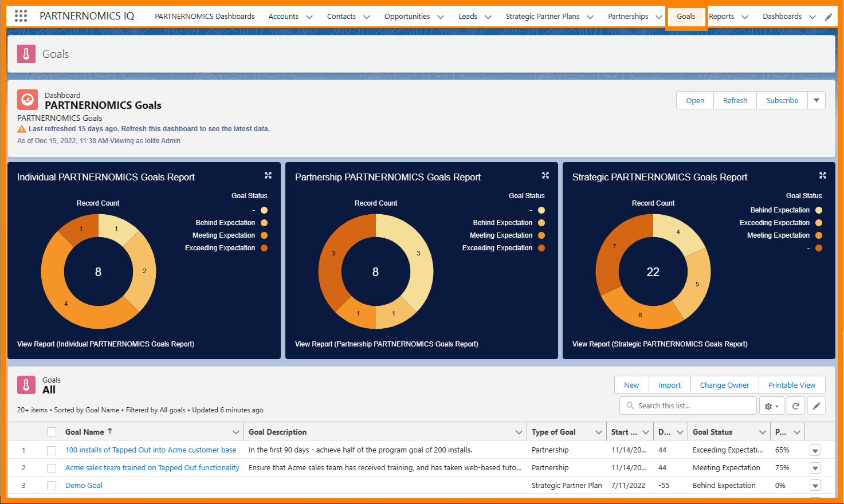Click Exceeding Expectation legend swatch in Individual report

(264, 248)
